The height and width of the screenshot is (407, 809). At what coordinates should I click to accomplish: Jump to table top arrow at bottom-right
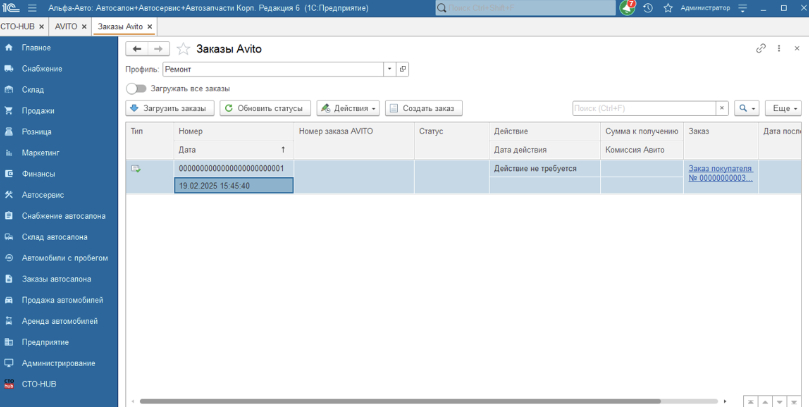[x=750, y=402]
